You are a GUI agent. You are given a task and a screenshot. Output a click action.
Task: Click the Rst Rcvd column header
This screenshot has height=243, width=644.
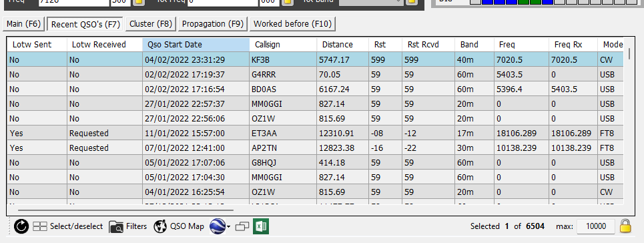click(428, 45)
